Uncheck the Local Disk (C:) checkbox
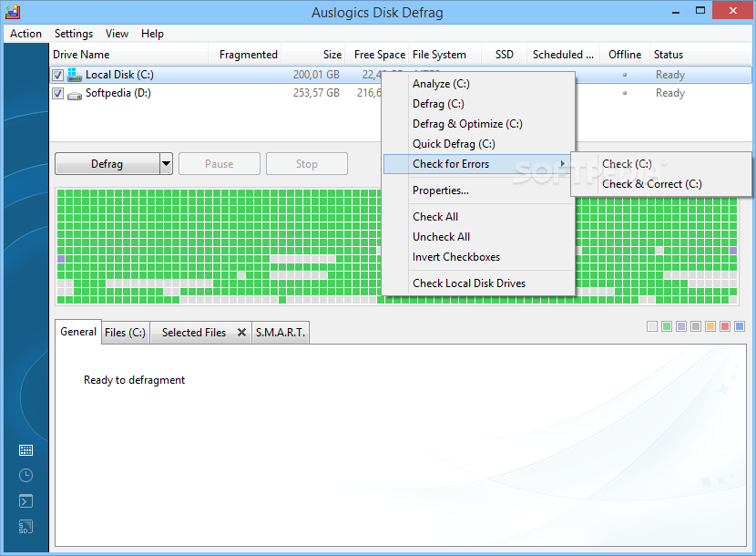 click(x=58, y=75)
